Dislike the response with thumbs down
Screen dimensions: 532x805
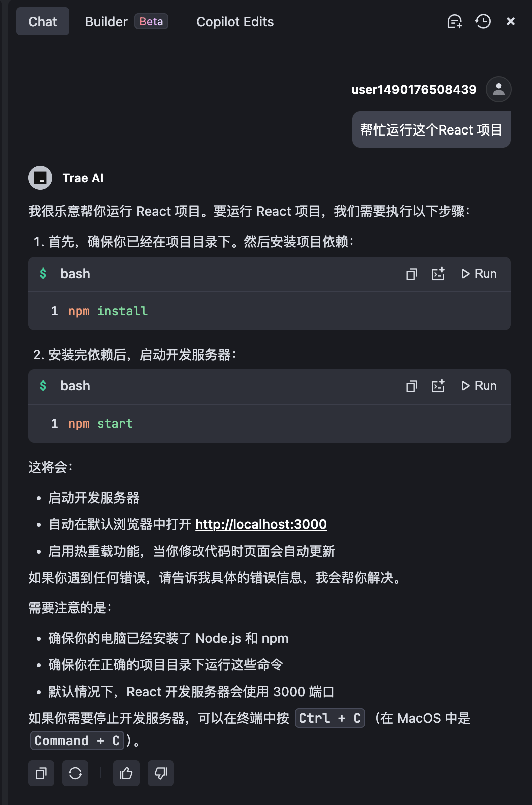[x=161, y=773]
